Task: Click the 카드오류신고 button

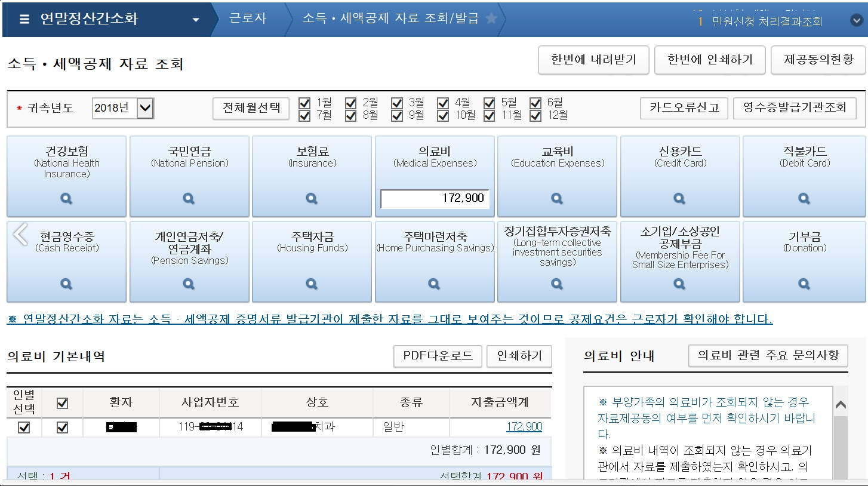Action: (x=684, y=108)
